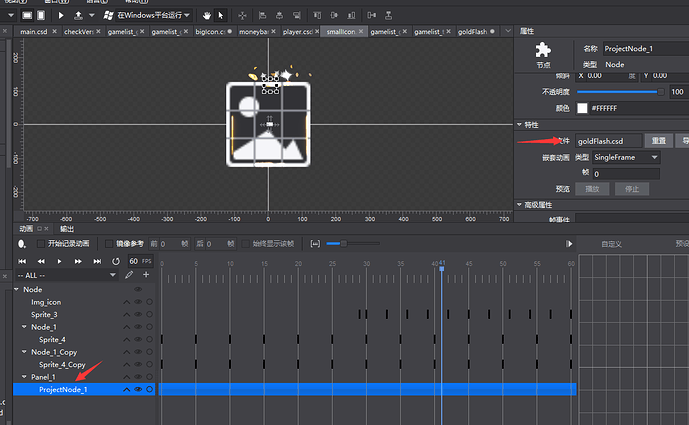Switch to the bigIcon tab
The image size is (689, 425).
pyautogui.click(x=210, y=32)
